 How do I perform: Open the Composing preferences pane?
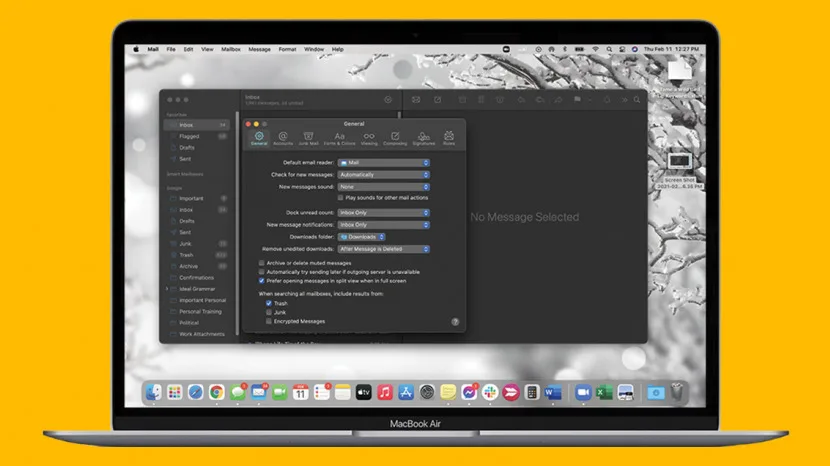pos(395,138)
